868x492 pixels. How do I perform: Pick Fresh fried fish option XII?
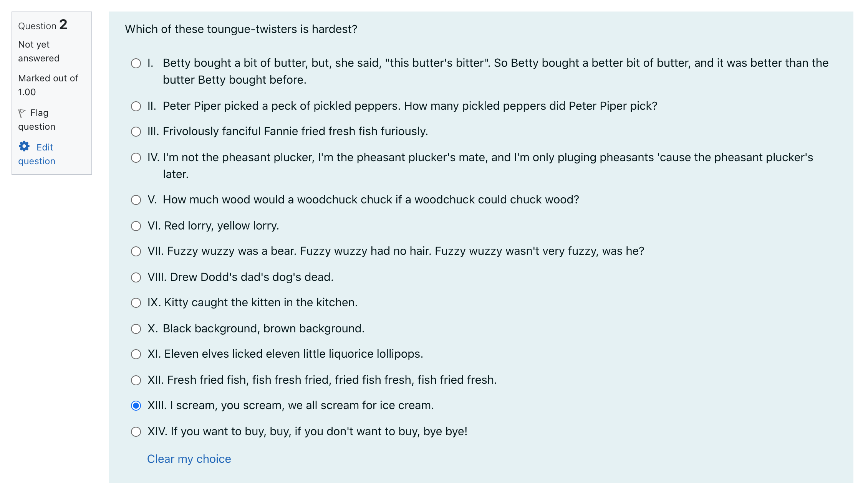(136, 380)
